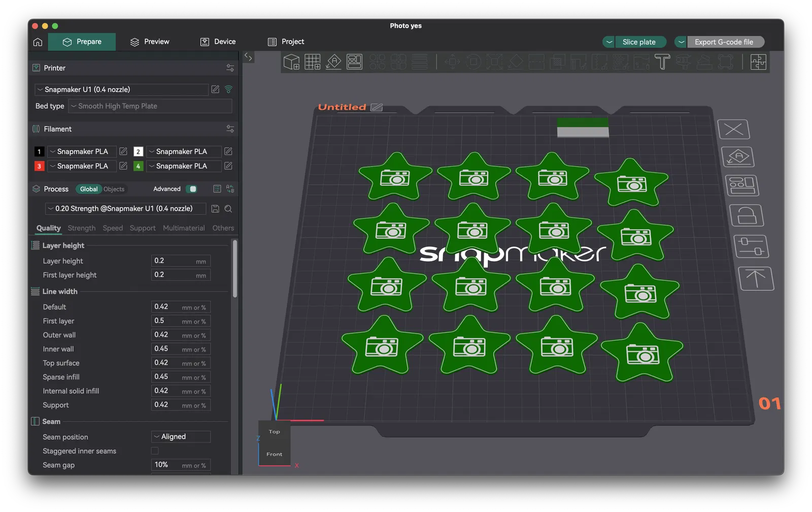Edit filament 4 preset

(x=228, y=166)
